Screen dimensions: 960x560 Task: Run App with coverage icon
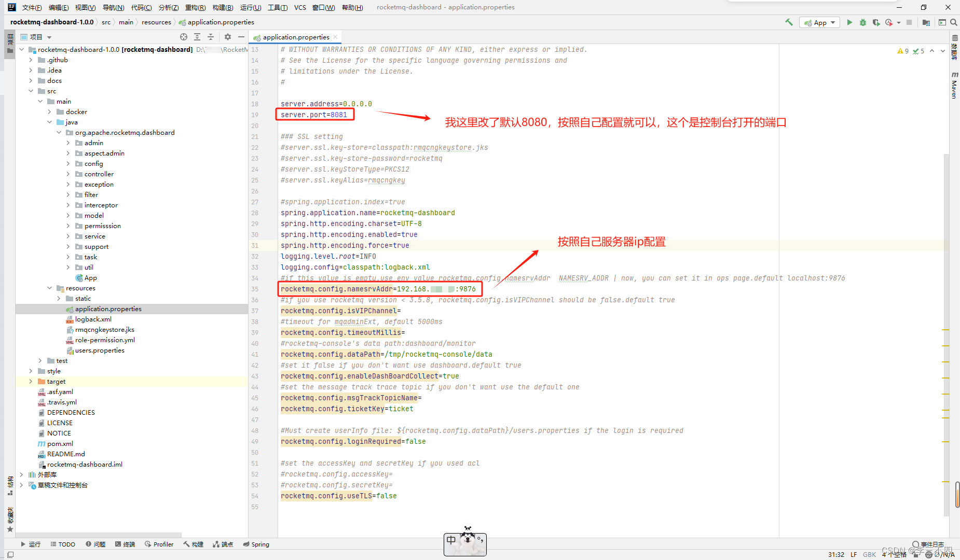click(876, 22)
